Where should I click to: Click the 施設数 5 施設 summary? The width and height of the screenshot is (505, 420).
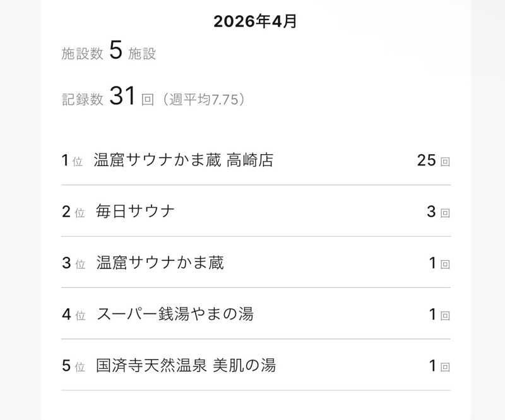coord(109,51)
